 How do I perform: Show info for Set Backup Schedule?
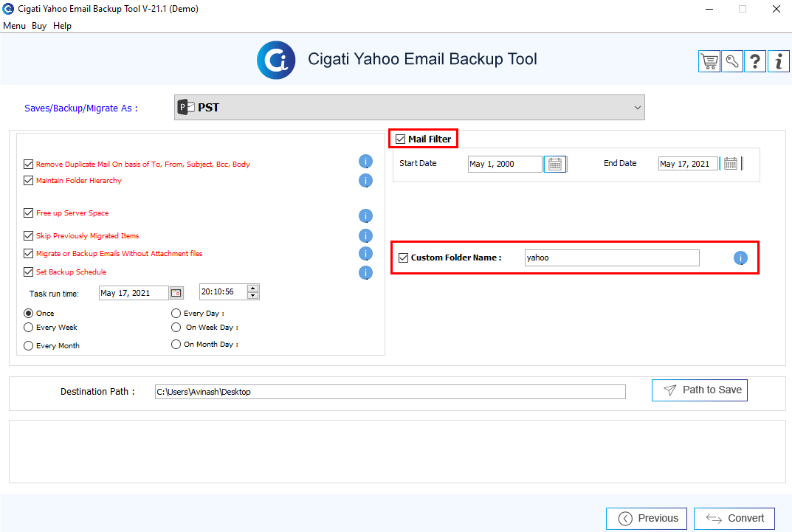[365, 272]
